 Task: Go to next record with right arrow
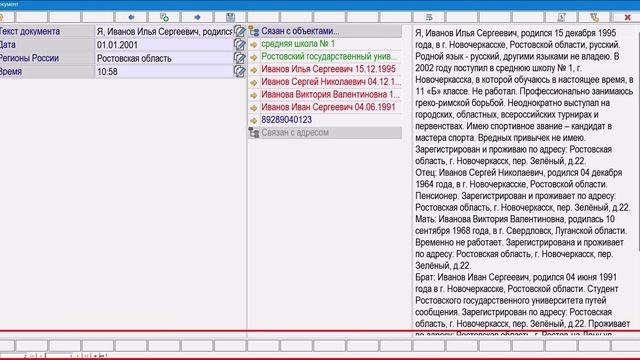click(198, 17)
